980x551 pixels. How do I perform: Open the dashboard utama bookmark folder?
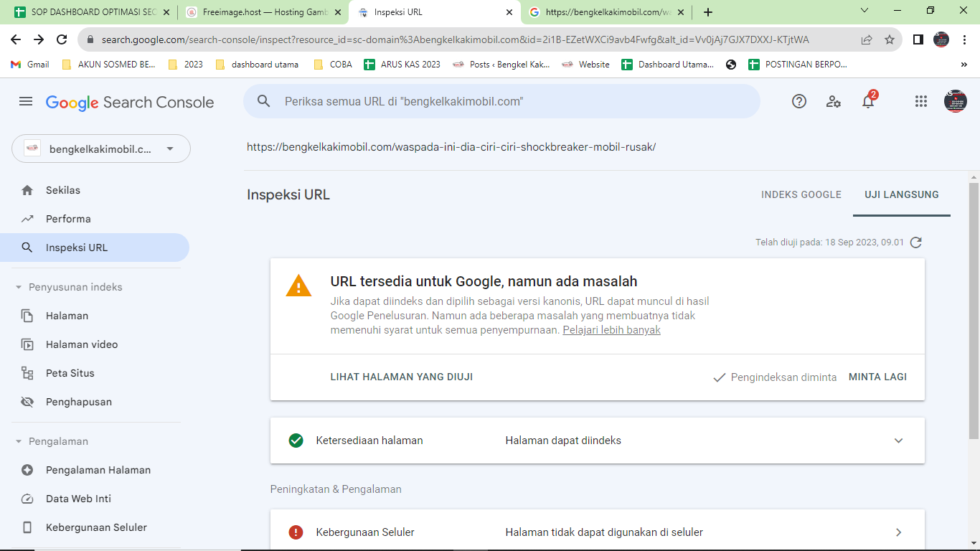257,65
